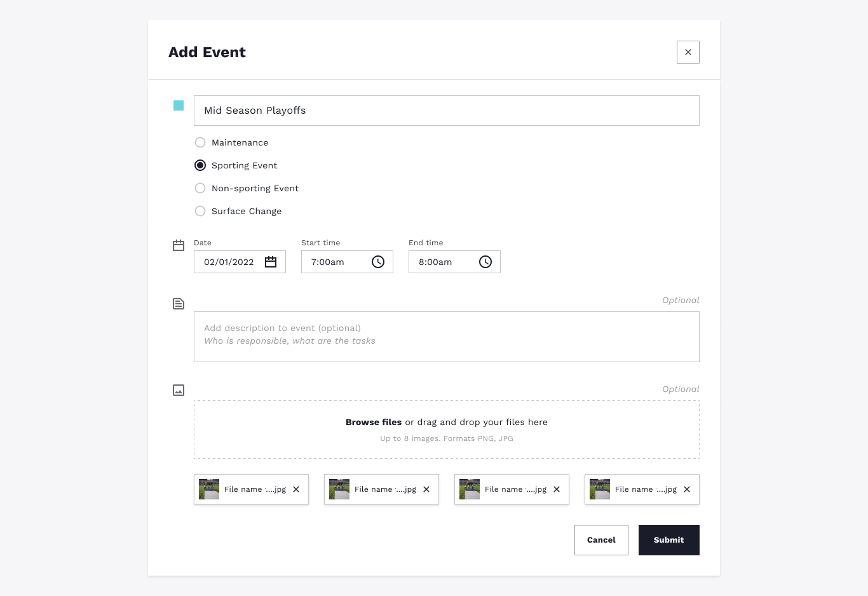
Task: Remove the fourth uploaded jpg file
Action: pos(687,489)
